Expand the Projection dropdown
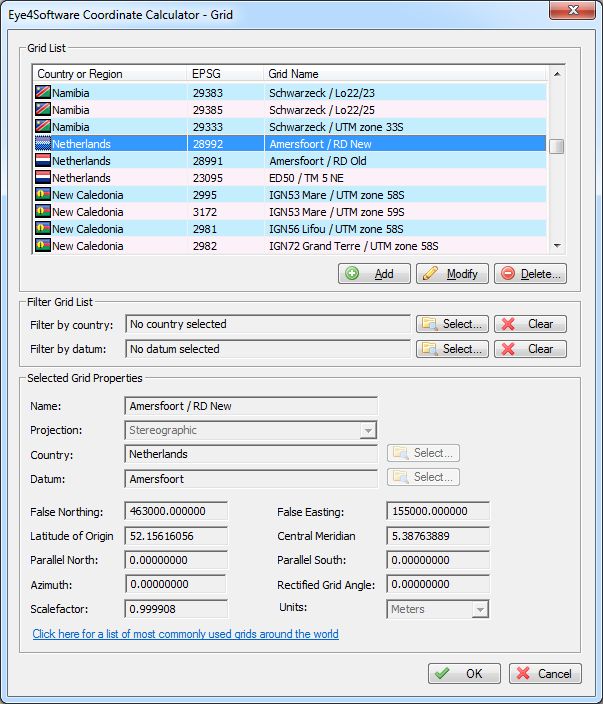 [368, 430]
